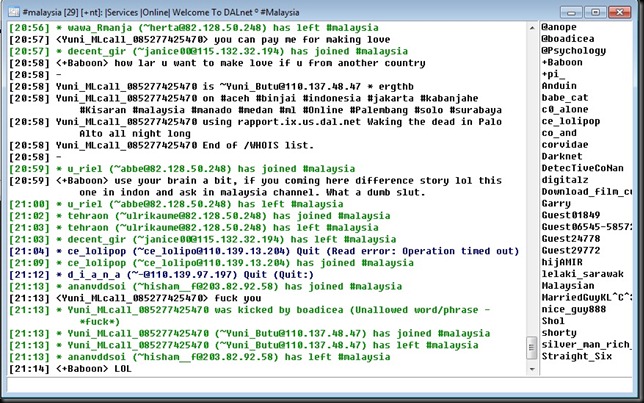
Task: Click the chat scrollbar up arrow
Action: pos(532,28)
